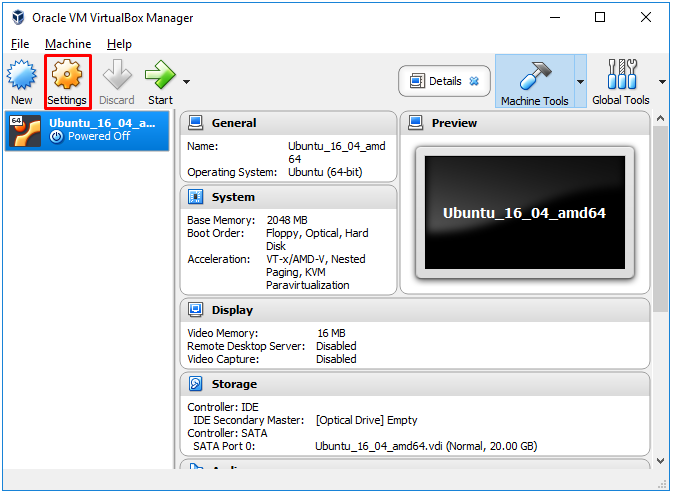Open the Settings gear icon
The height and width of the screenshot is (496, 674).
67,74
